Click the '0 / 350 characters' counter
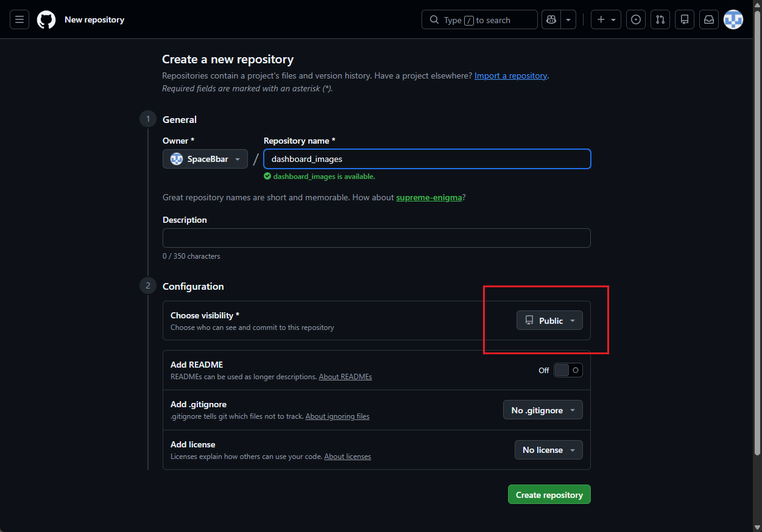This screenshot has width=762, height=532. tap(191, 256)
